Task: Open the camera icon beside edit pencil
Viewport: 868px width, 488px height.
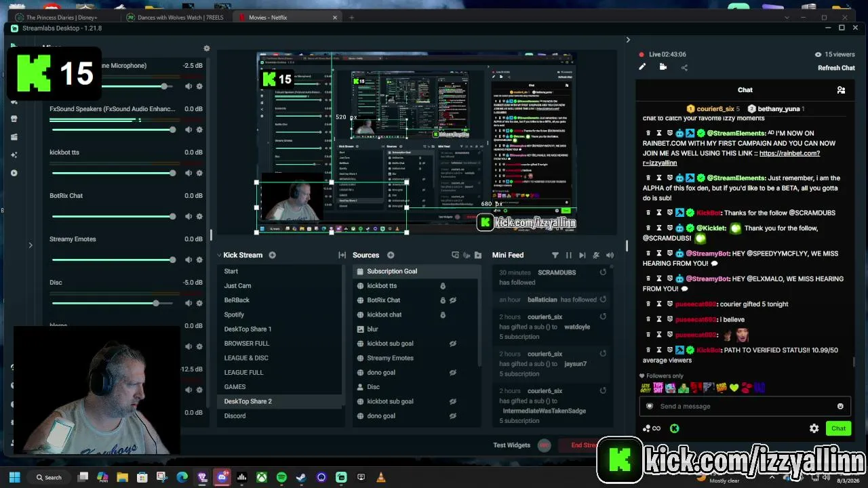Action: (663, 67)
